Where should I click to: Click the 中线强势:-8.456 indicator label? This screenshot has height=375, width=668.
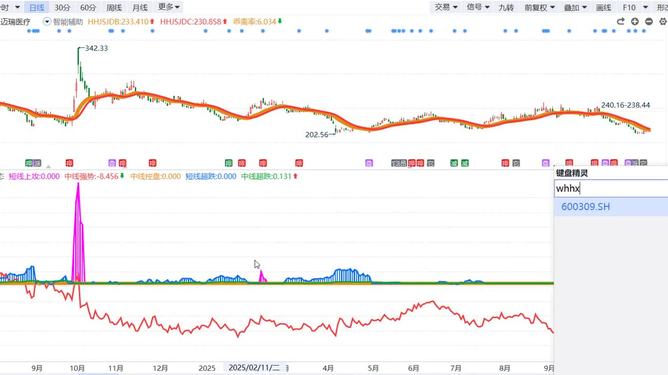pyautogui.click(x=91, y=176)
